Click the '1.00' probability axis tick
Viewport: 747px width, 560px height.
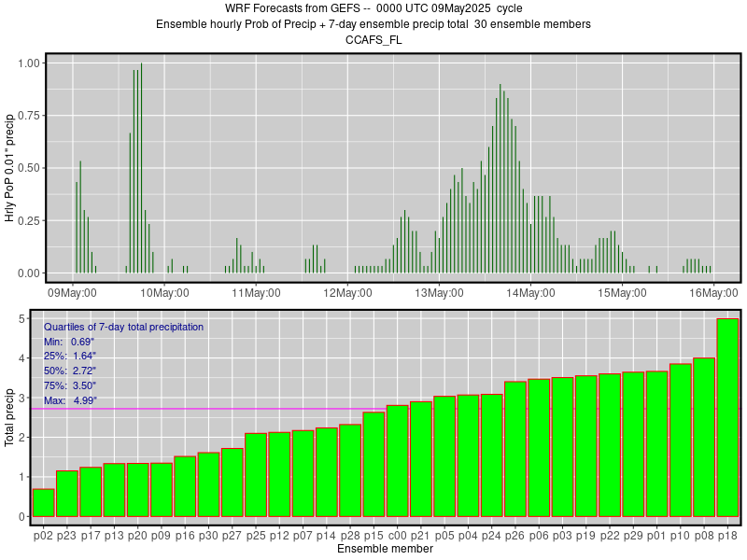(29, 63)
